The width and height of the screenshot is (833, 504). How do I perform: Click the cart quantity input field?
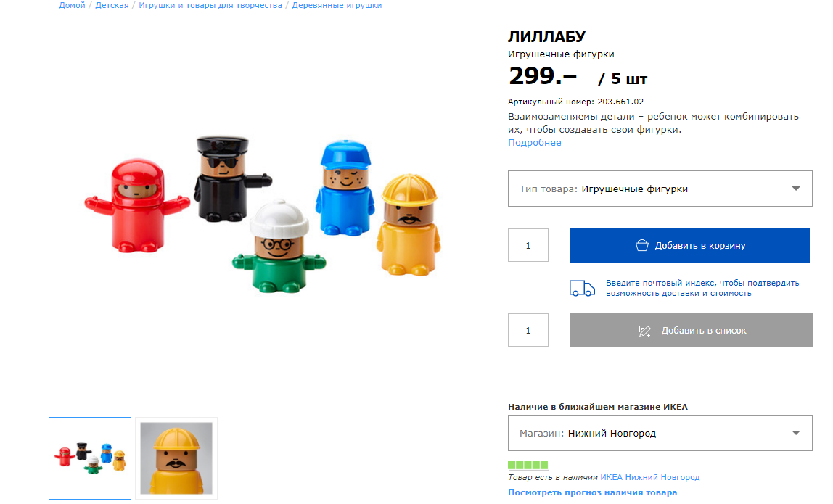point(528,245)
